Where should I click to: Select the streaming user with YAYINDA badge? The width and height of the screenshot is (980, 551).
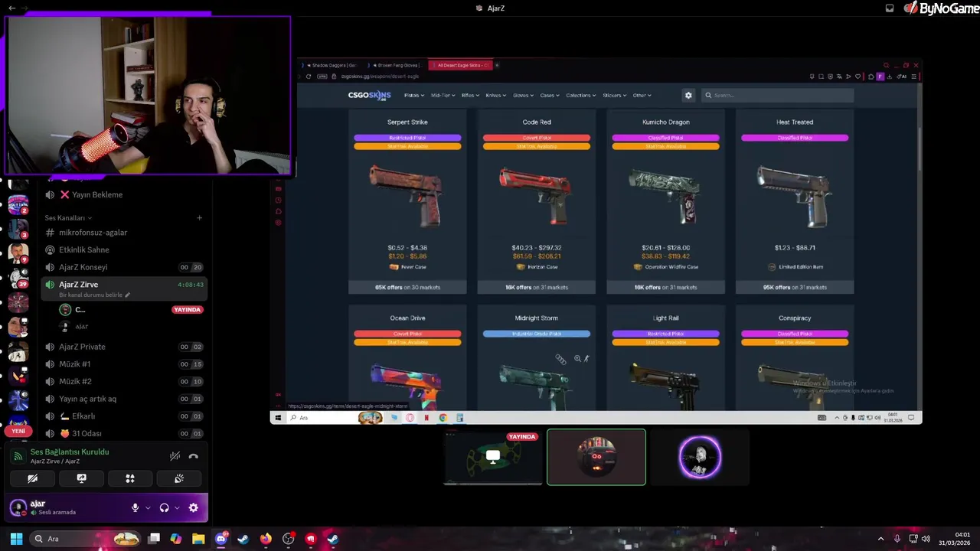130,309
